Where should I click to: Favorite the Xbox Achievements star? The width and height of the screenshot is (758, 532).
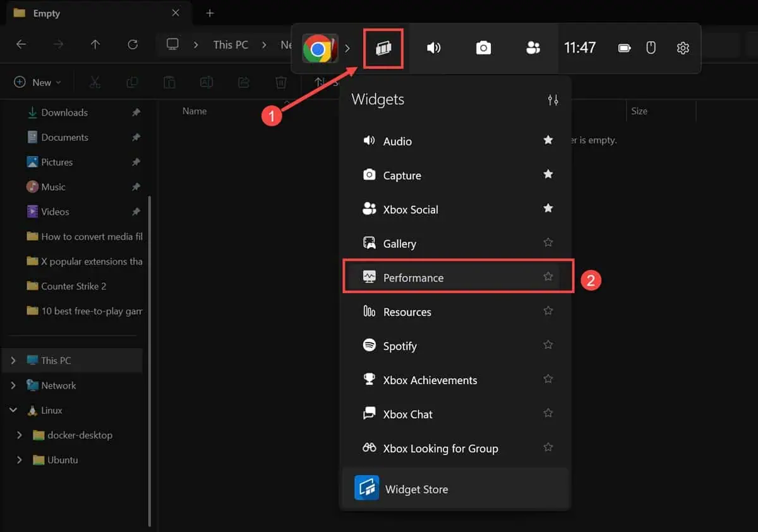pyautogui.click(x=548, y=378)
